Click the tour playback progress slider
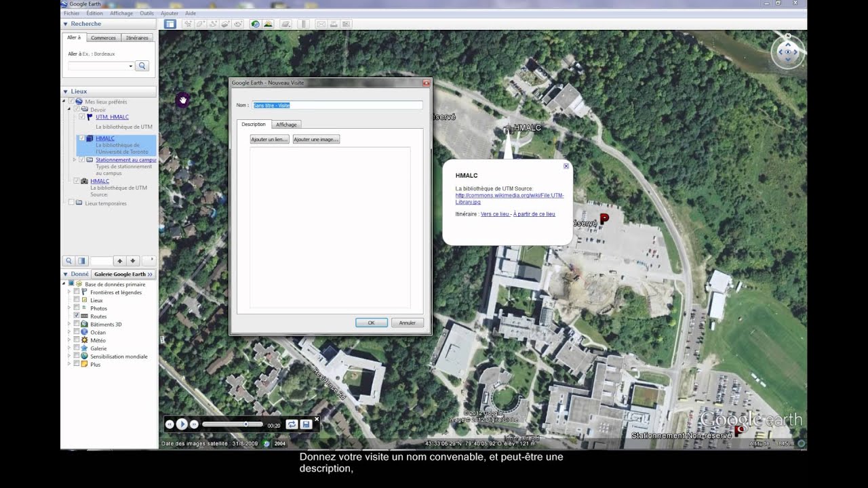Screen dimensions: 868x488 pyautogui.click(x=233, y=424)
